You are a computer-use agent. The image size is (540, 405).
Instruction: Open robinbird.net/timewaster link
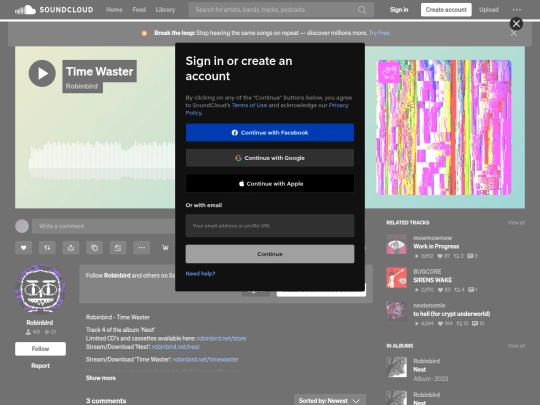pyautogui.click(x=206, y=360)
